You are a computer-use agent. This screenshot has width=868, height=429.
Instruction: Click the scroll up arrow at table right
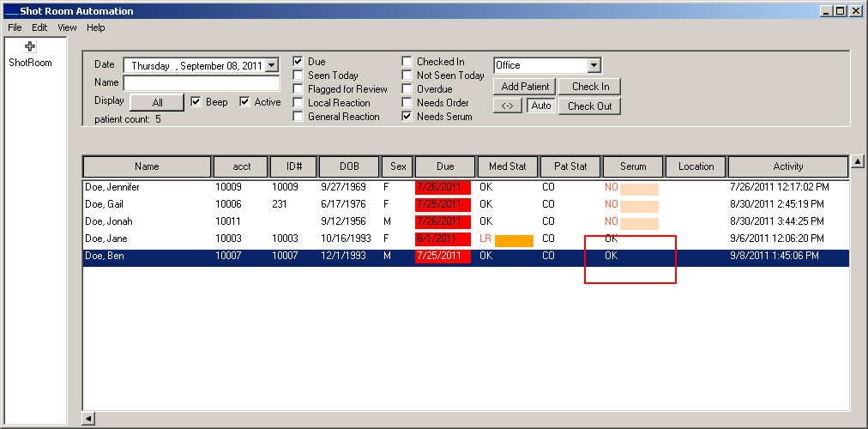click(x=857, y=162)
